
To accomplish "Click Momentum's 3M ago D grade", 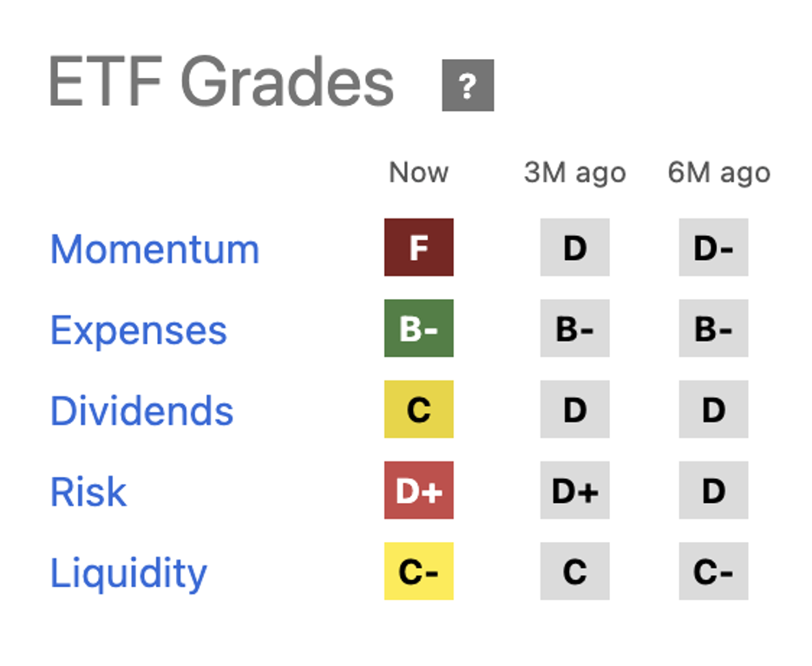I will point(574,248).
